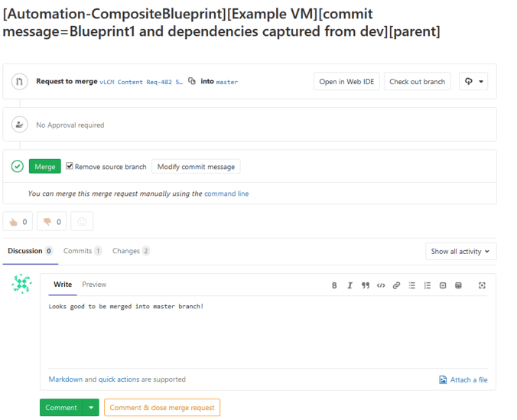
Task: Insert a bulleted list in comment
Action: coord(412,285)
